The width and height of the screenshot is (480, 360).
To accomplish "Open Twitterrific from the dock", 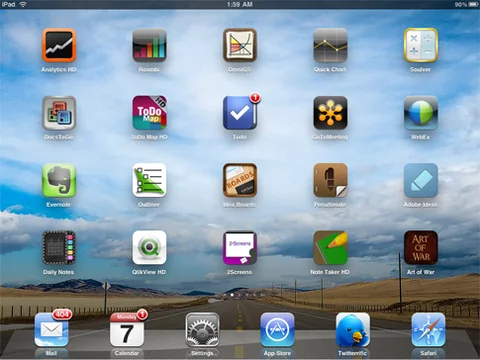I will 353,330.
